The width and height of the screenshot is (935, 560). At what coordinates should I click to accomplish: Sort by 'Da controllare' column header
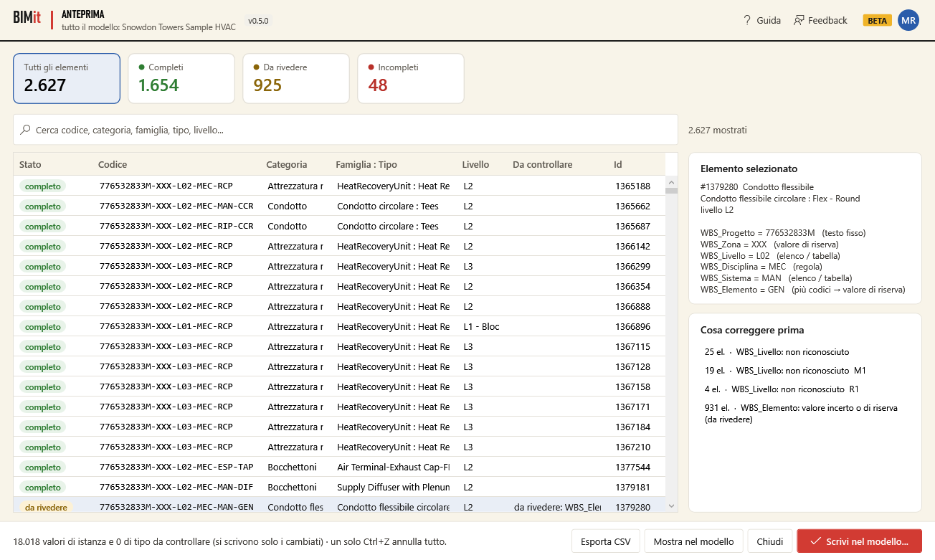(x=542, y=164)
